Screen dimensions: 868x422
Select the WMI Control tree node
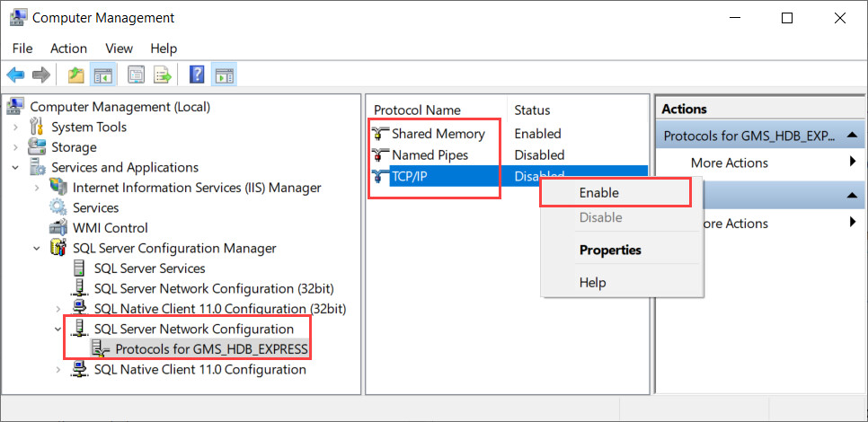click(110, 228)
